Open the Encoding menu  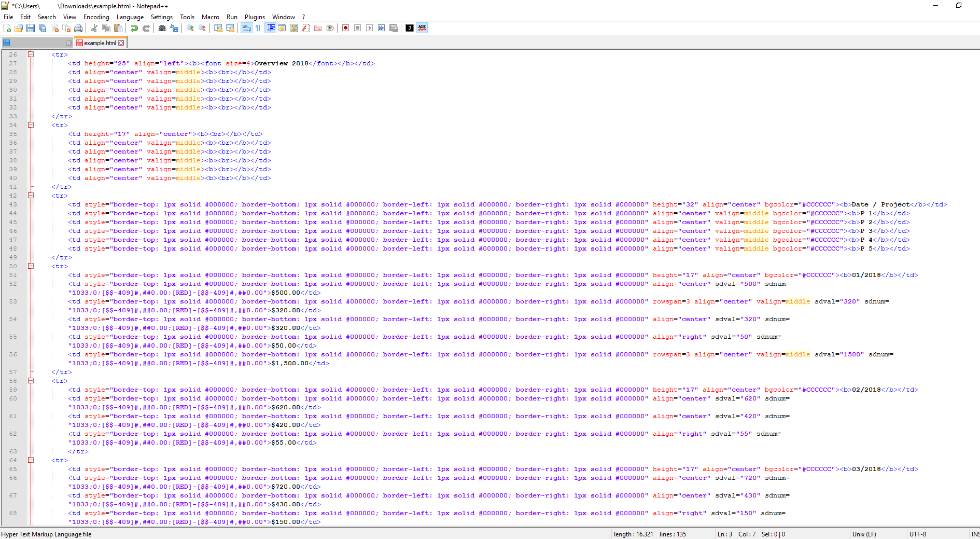click(96, 17)
